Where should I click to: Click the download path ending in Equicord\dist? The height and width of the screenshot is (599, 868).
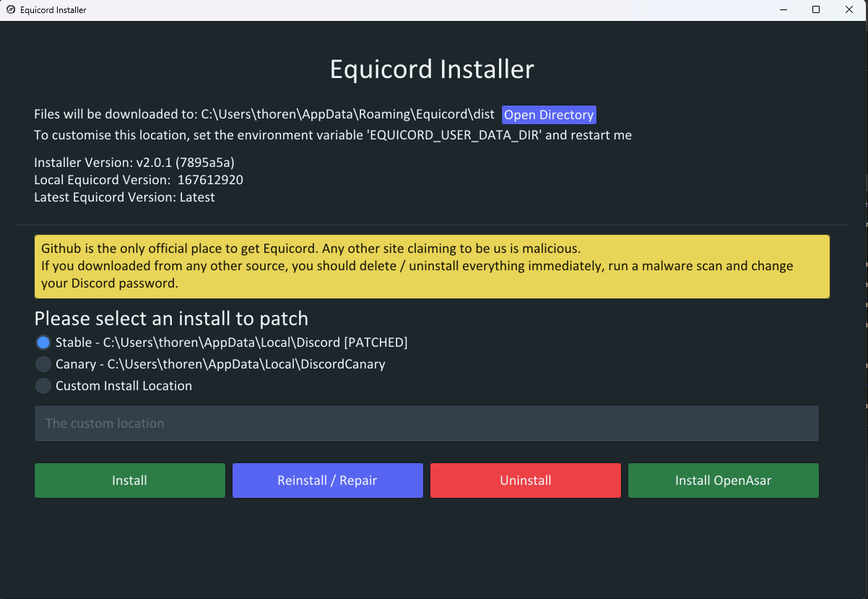[x=347, y=114]
